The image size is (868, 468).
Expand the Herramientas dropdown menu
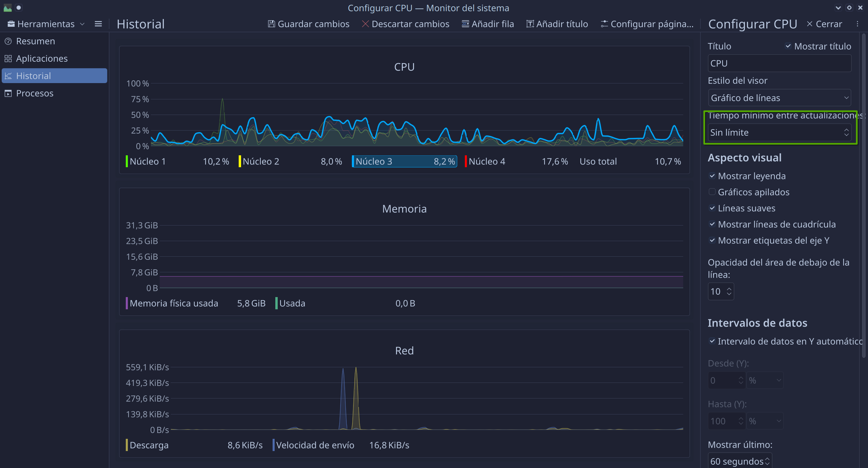click(46, 24)
